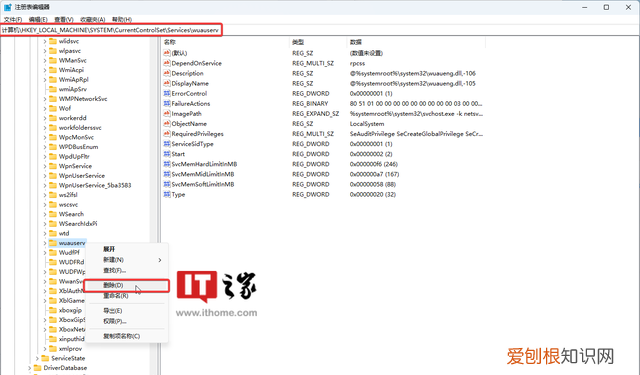The height and width of the screenshot is (375, 640).
Task: Click the icon of the (默认) default value
Action: [167, 53]
